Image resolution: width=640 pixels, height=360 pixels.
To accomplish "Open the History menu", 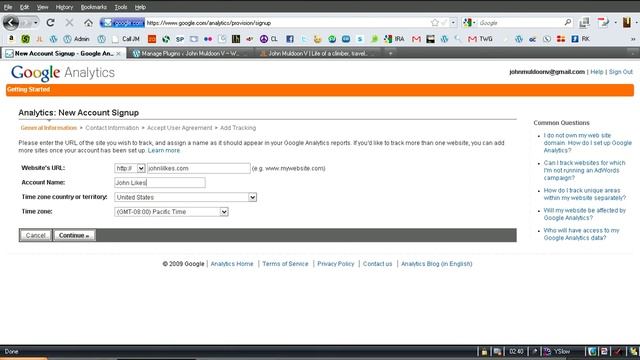I will click(64, 7).
